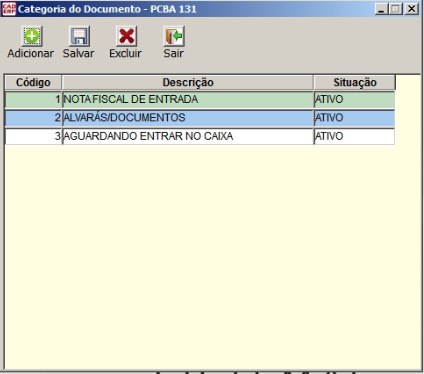Screen dimensions: 424x374
Task: Click ATIVO status of ALVARÁS/DOCUMENTOS row
Action: (354, 118)
